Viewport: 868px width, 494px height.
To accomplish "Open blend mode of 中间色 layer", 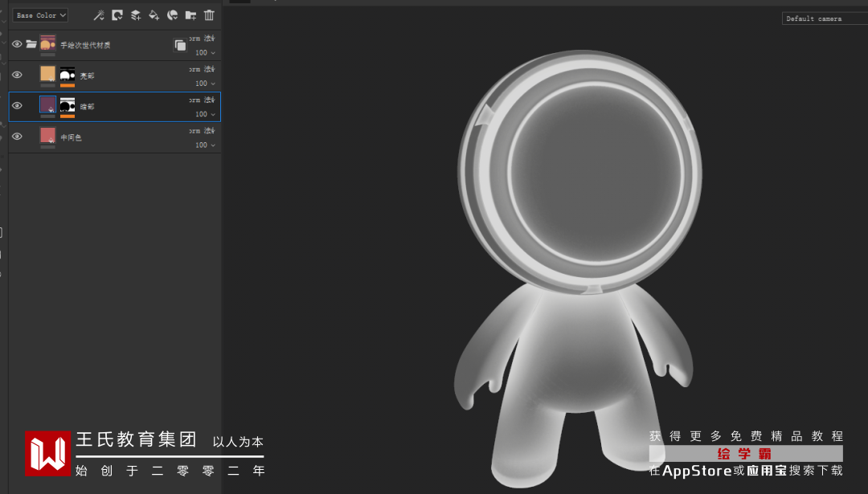I will click(x=203, y=131).
